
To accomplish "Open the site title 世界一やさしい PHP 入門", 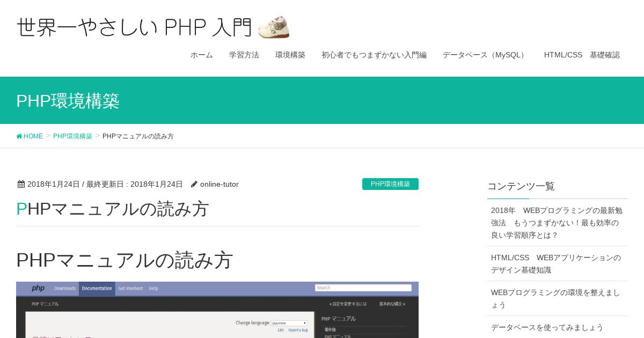I will pyautogui.click(x=134, y=27).
